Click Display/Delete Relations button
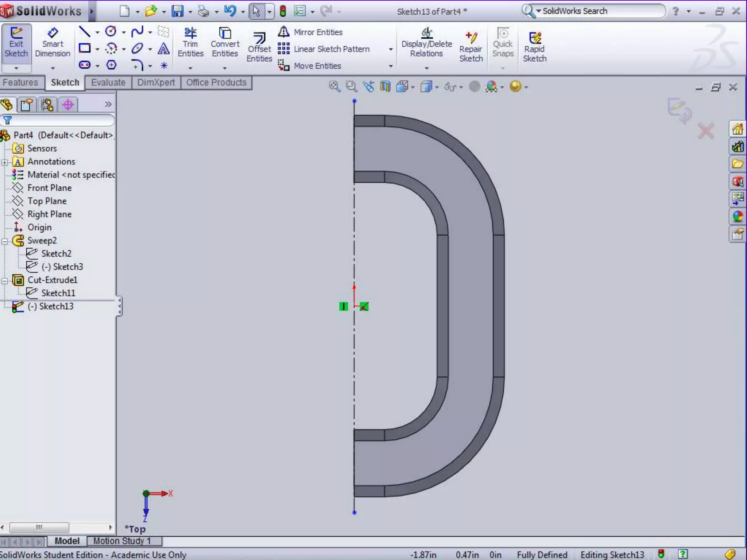Viewport: 747px width, 560px height. (426, 43)
